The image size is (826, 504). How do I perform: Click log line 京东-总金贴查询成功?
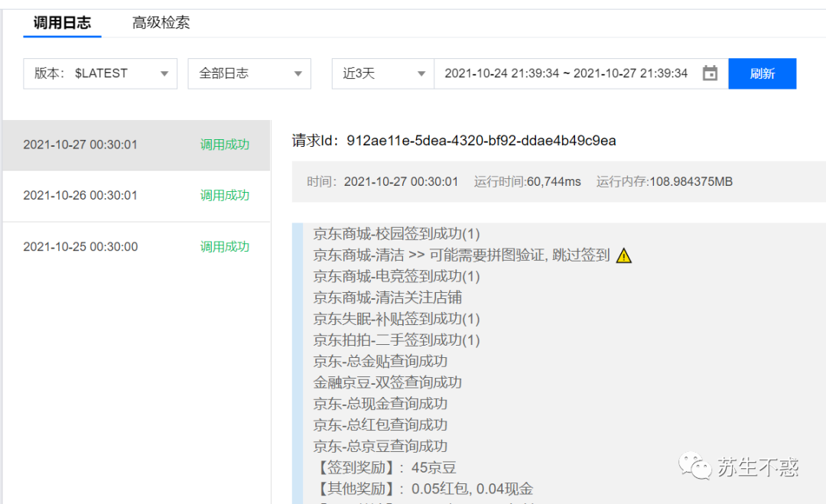click(x=380, y=361)
